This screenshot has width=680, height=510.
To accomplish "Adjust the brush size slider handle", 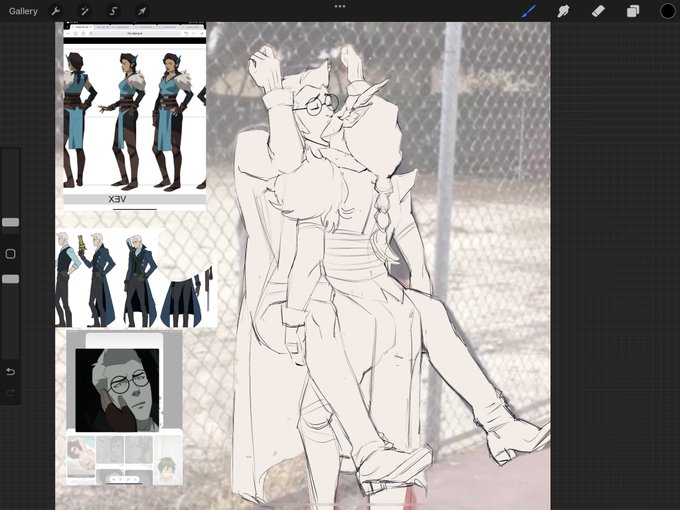I will pyautogui.click(x=10, y=222).
